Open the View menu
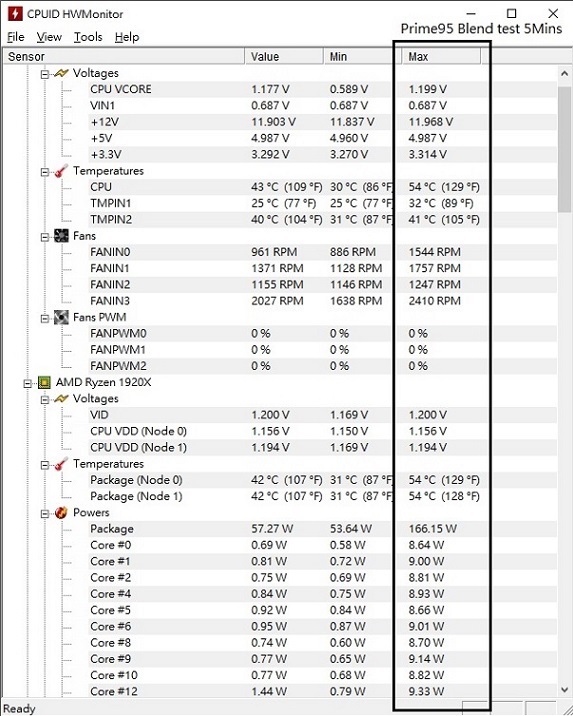Image resolution: width=573 pixels, height=716 pixels. 49,37
